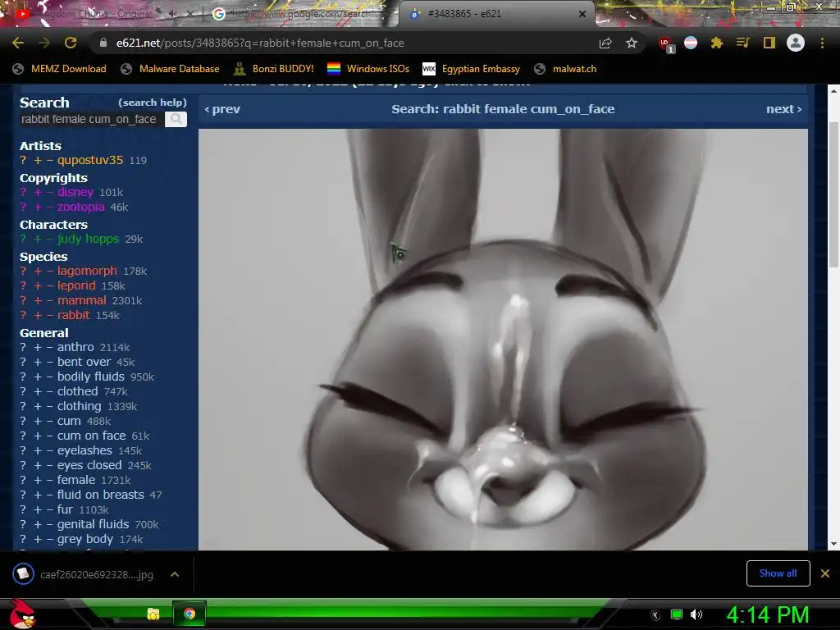Click the search magnifier button
Image resolution: width=840 pixels, height=630 pixels.
point(176,119)
